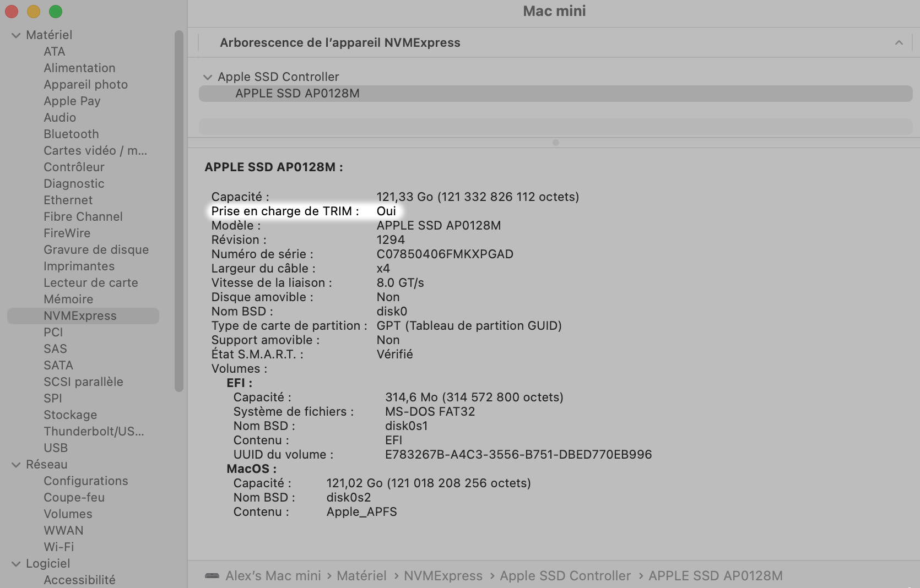Select USB in the sidebar
The width and height of the screenshot is (920, 588).
click(56, 448)
